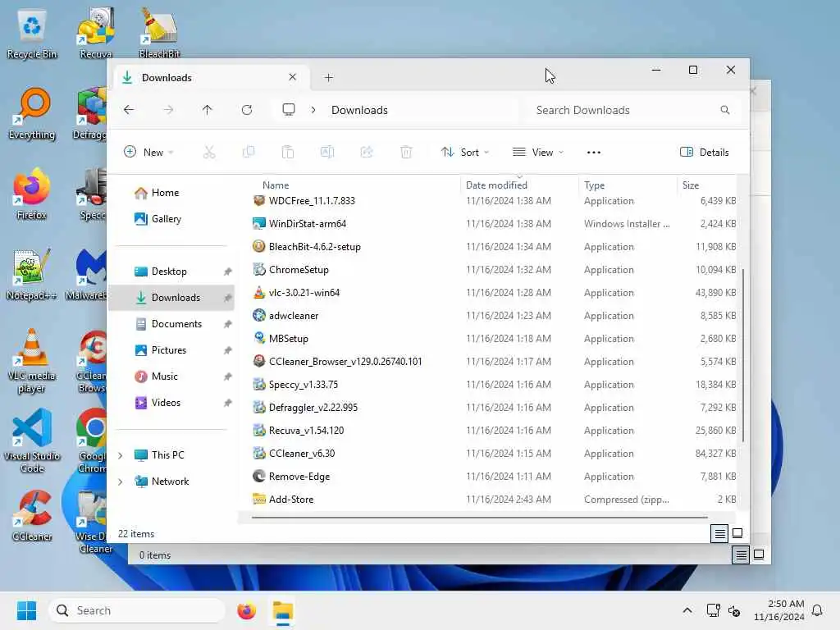Open the View dropdown menu

[x=538, y=152]
